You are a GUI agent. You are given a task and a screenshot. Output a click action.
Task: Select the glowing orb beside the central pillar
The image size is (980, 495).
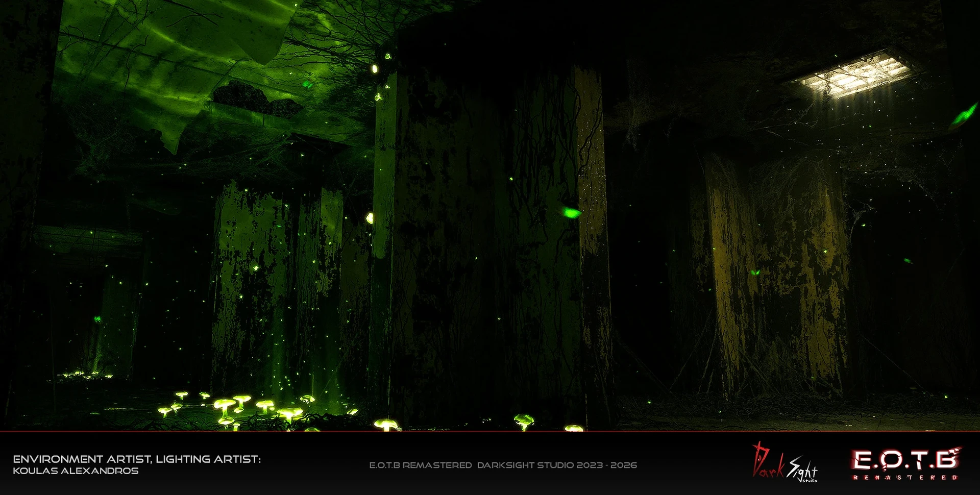click(370, 218)
